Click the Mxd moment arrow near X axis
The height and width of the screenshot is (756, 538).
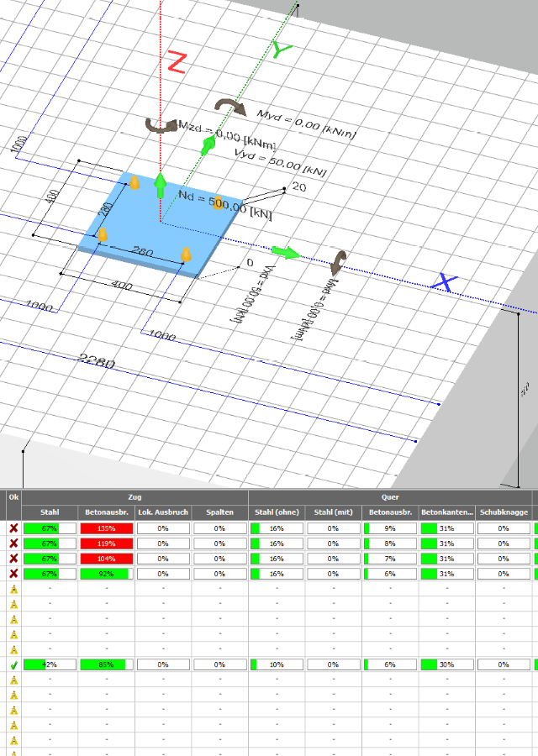tap(338, 263)
